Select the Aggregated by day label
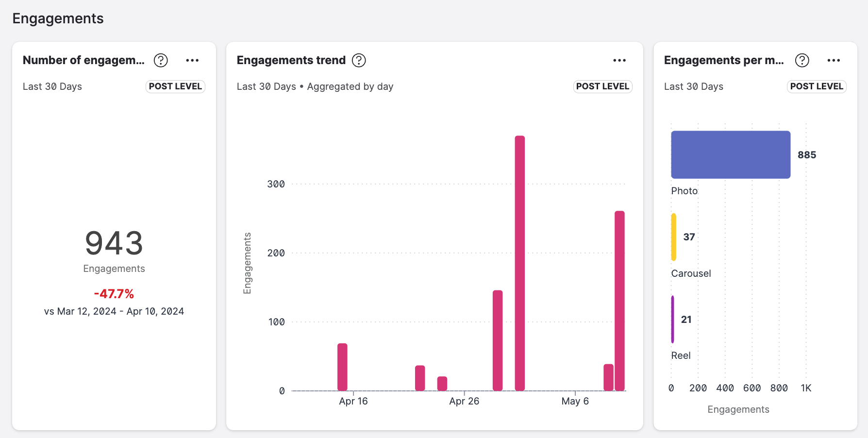Viewport: 868px width, 438px height. pyautogui.click(x=350, y=86)
